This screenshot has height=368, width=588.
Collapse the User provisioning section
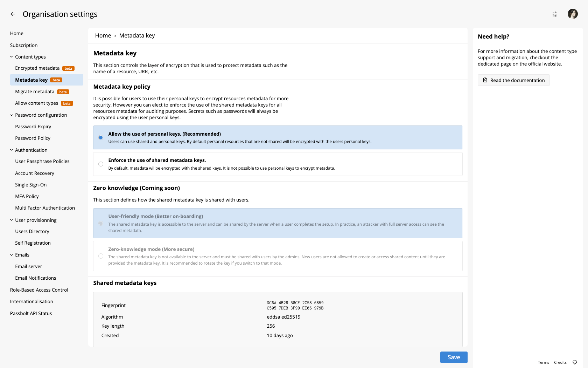pos(12,220)
